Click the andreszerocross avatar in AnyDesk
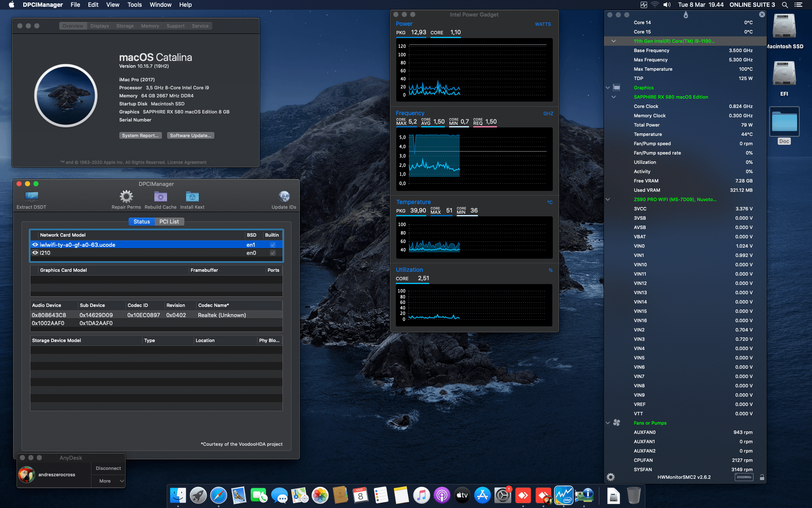812x508 pixels. click(26, 475)
